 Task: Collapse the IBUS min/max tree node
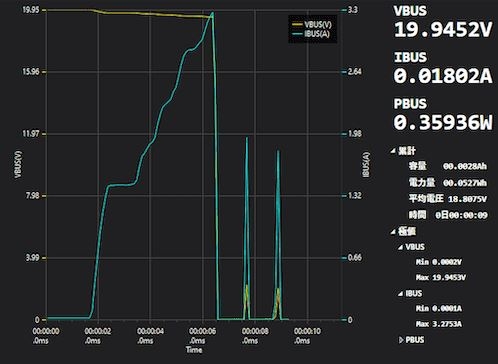[x=400, y=294]
